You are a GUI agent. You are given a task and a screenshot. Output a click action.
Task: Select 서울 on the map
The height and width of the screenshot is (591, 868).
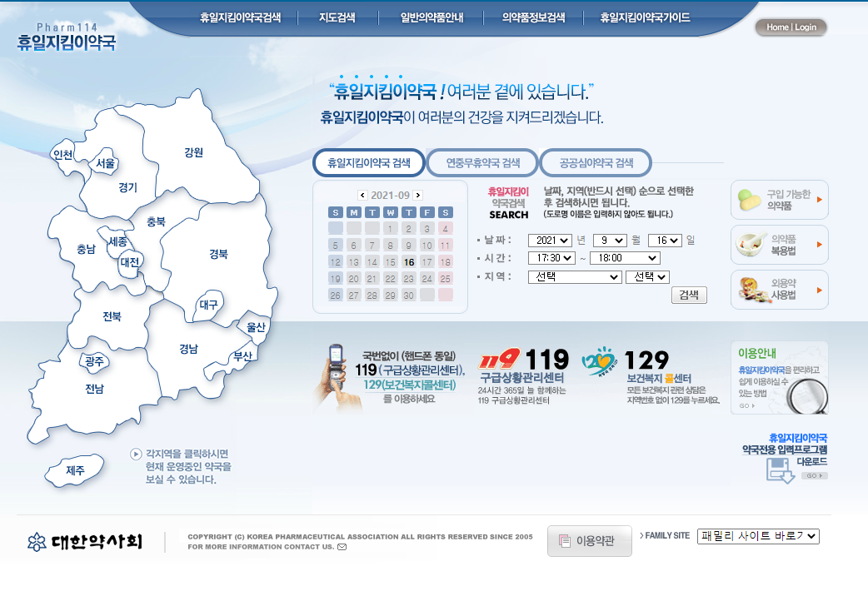105,163
